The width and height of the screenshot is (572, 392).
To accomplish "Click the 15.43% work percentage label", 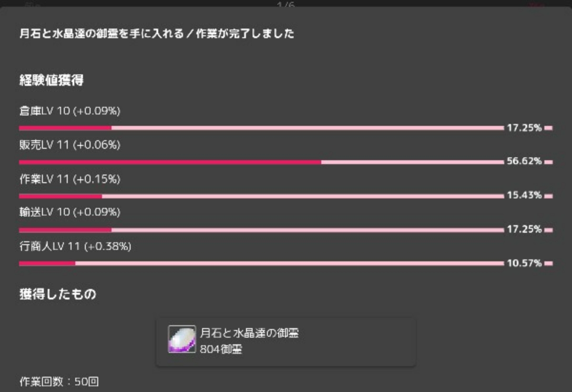I will pyautogui.click(x=524, y=196).
